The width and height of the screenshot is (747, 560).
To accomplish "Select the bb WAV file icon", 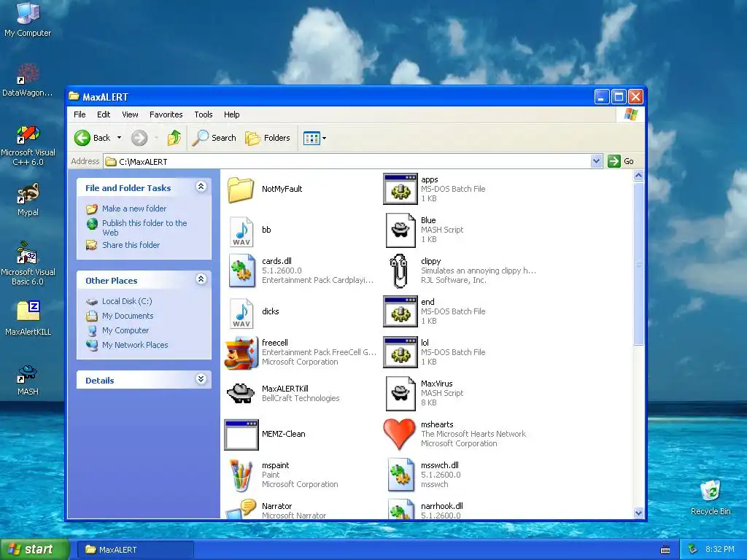I will (241, 231).
